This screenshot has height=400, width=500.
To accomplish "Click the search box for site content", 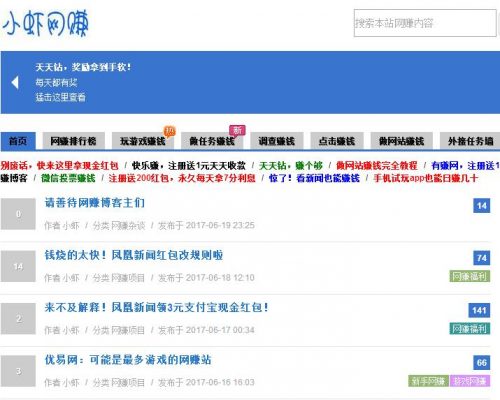I will click(x=425, y=23).
